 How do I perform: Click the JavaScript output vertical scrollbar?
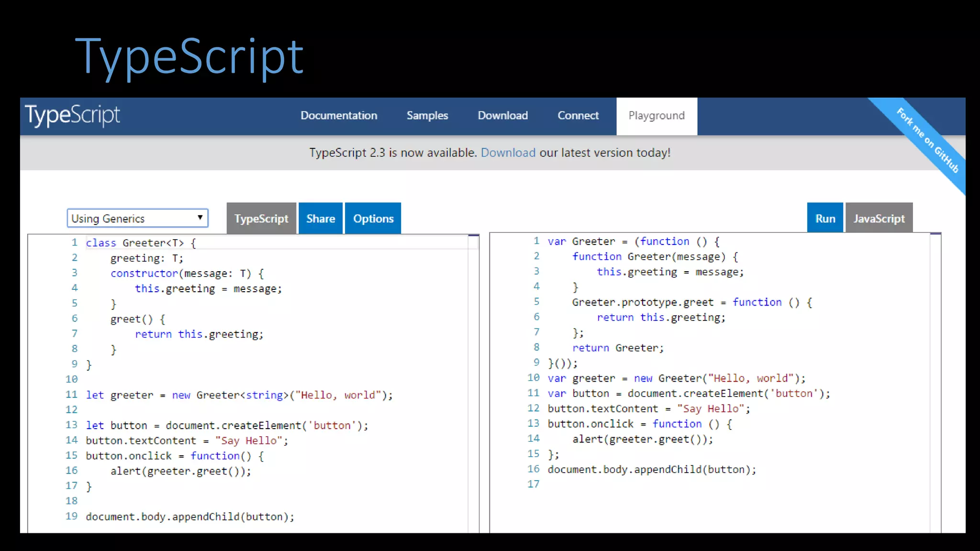tap(935, 382)
